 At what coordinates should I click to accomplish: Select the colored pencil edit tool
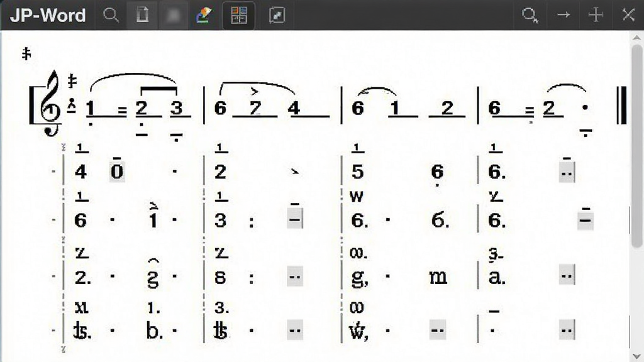[x=204, y=15]
